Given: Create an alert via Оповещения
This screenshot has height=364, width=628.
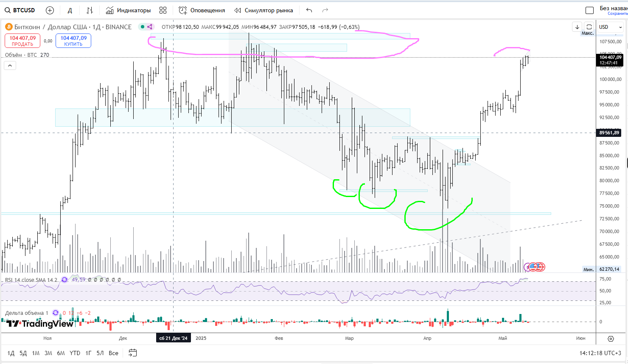Looking at the screenshot, I should click(202, 10).
